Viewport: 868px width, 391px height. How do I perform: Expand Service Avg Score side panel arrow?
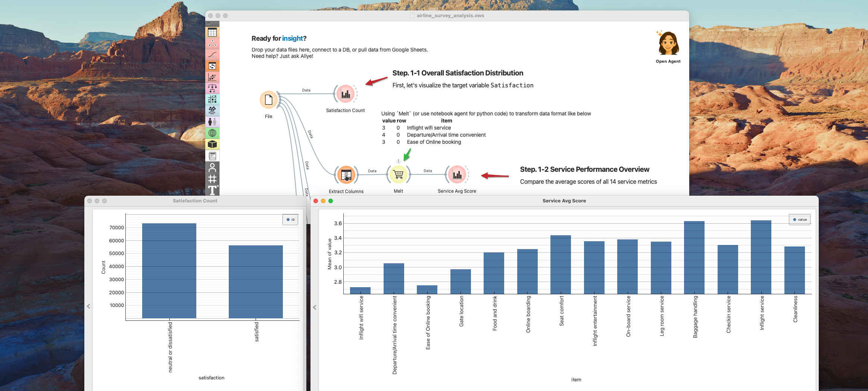coord(315,307)
